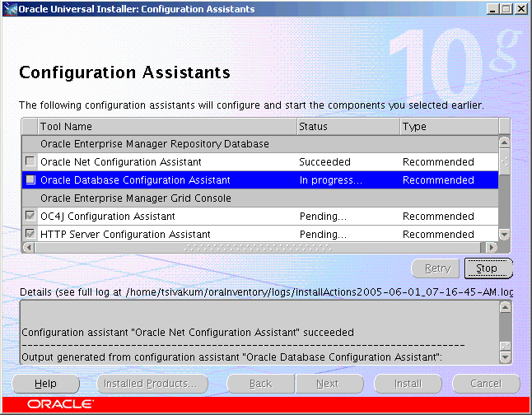The height and width of the screenshot is (415, 532).
Task: Click the Install button
Action: coord(408,384)
